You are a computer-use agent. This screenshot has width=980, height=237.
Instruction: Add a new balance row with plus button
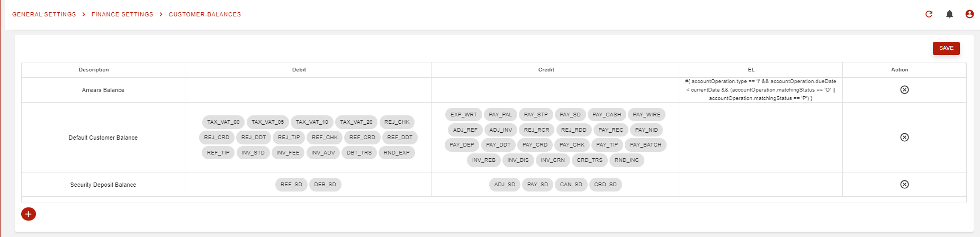29,214
